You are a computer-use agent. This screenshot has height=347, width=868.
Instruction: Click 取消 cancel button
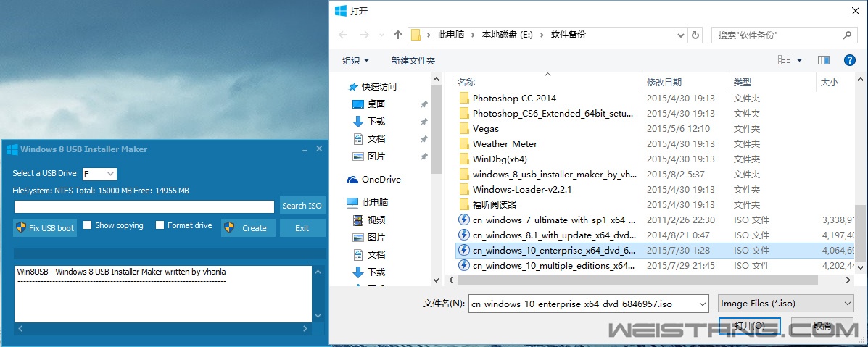pos(822,325)
